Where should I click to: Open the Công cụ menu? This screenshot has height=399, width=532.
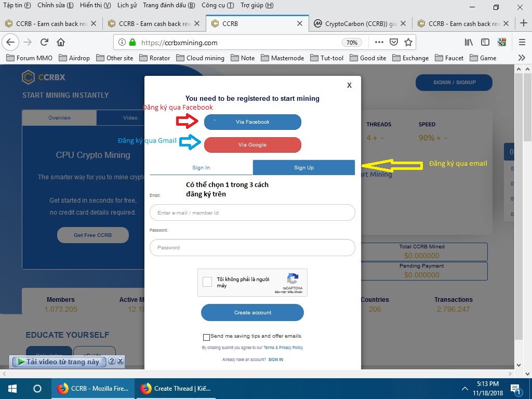click(218, 5)
